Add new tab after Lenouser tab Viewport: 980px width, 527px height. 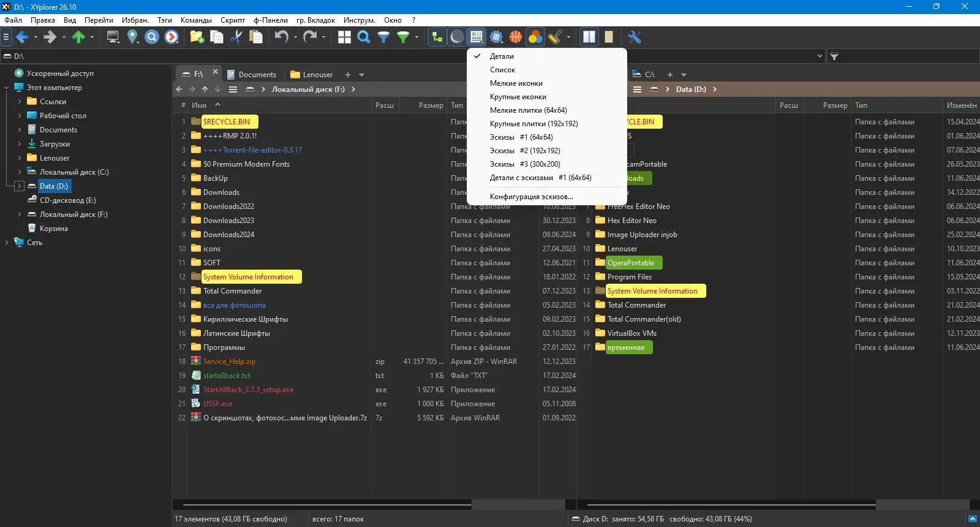point(348,75)
